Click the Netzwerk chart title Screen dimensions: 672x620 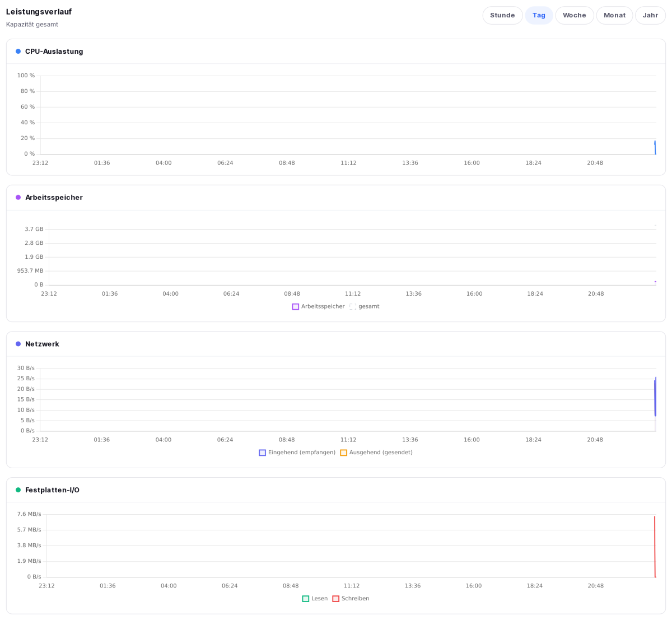42,344
